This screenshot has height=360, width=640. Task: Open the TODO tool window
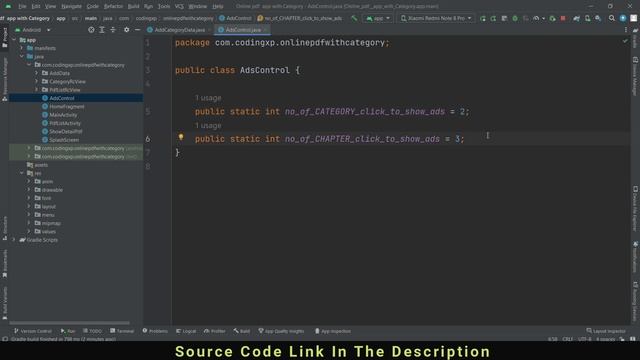(92, 331)
